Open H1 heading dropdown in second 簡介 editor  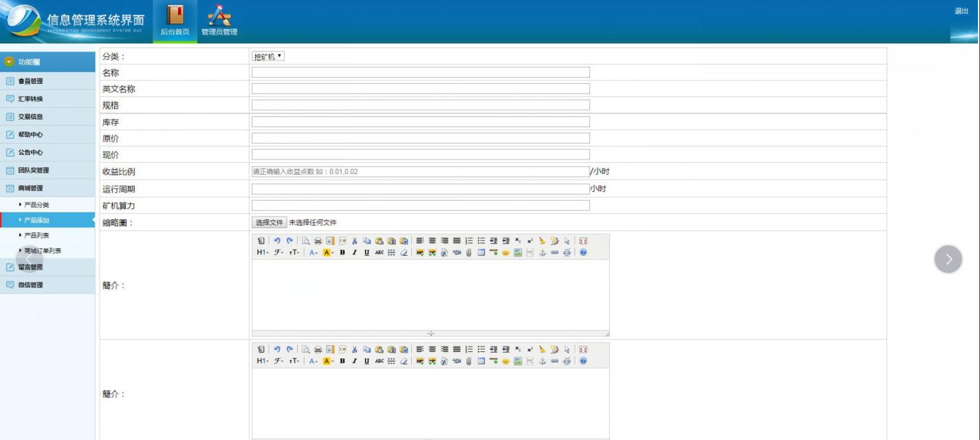coord(263,361)
